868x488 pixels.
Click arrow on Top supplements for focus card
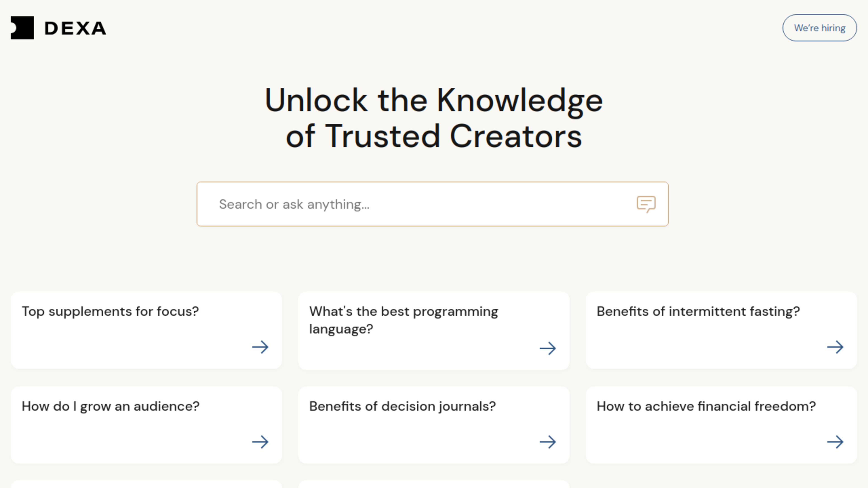[x=260, y=347]
